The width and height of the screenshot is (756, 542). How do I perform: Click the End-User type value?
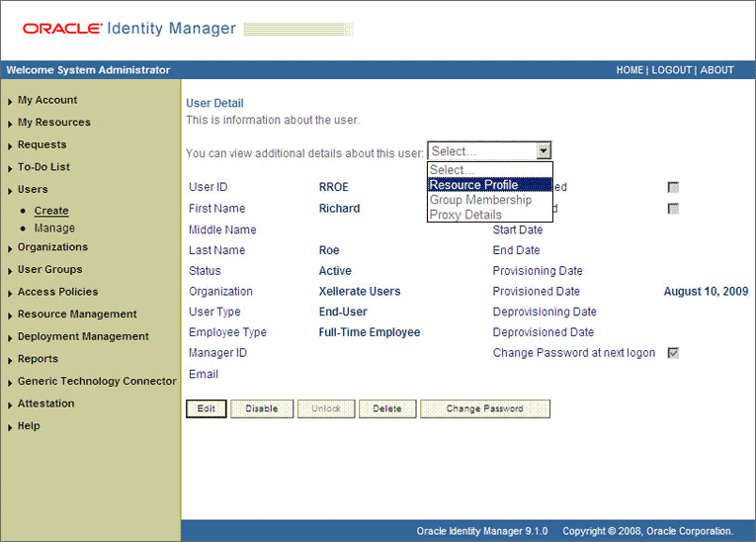pyautogui.click(x=343, y=312)
